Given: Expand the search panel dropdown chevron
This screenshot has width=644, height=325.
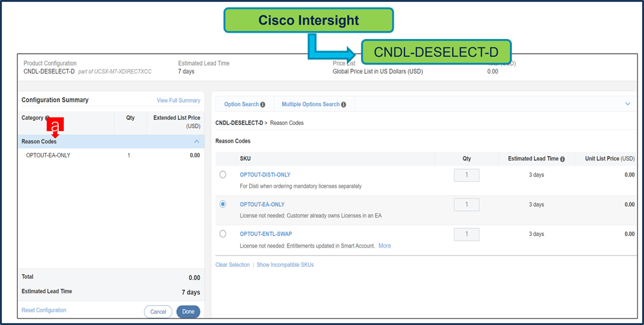Looking at the screenshot, I should pyautogui.click(x=627, y=104).
